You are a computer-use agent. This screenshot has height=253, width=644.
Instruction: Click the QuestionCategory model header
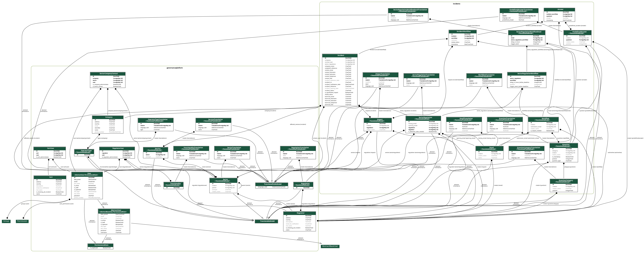click(564, 181)
